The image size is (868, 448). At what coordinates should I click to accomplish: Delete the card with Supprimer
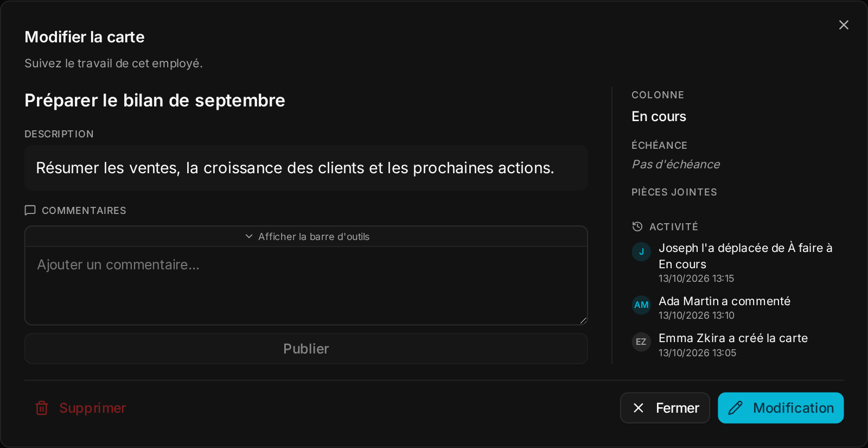(x=80, y=408)
